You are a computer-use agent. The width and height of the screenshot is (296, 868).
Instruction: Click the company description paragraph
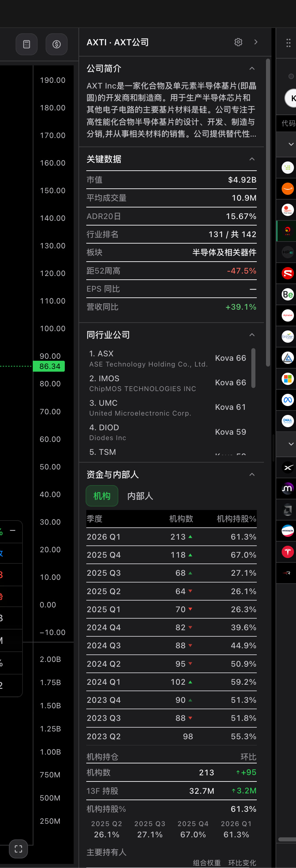pyautogui.click(x=172, y=110)
